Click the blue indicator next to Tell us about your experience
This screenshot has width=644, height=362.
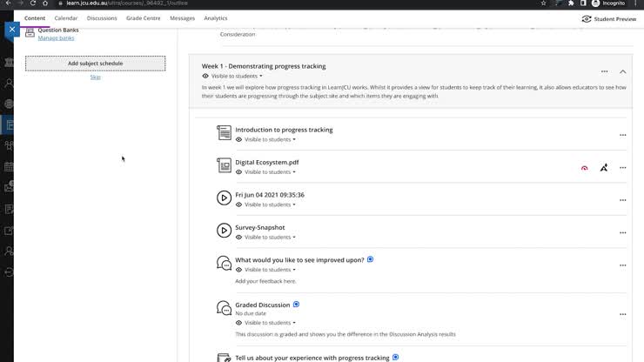tap(395, 357)
